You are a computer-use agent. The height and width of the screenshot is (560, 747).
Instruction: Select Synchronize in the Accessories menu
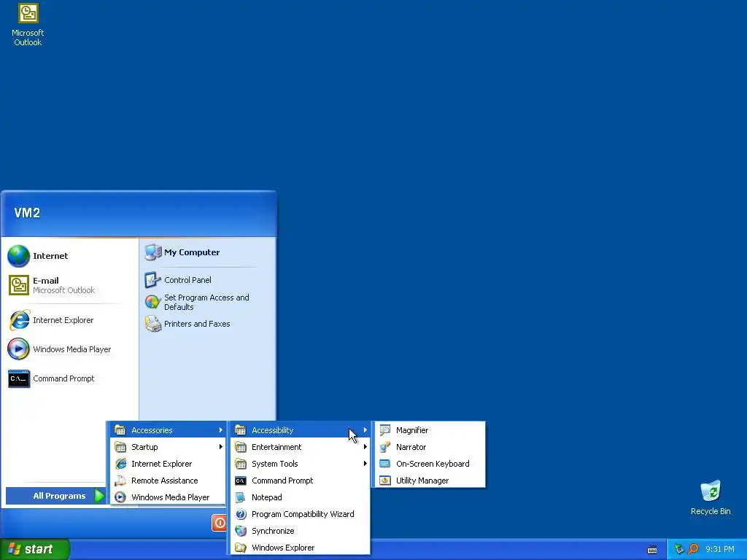(x=301, y=531)
